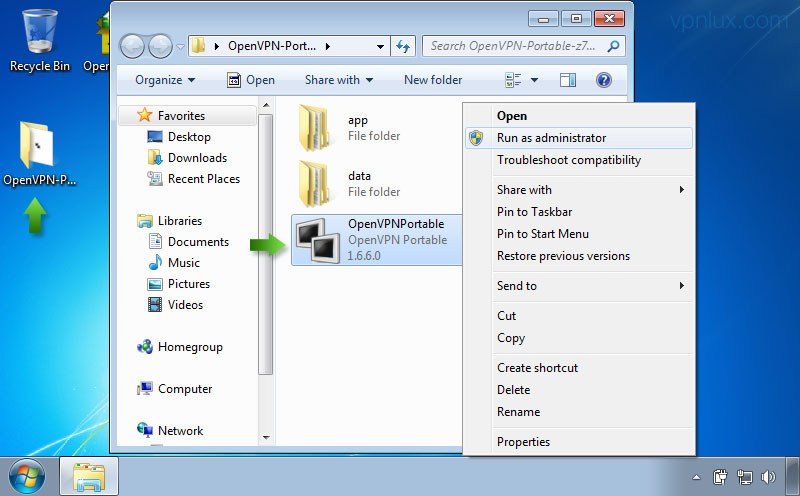Click navigation pane scrollbar down arrow
This screenshot has height=496, width=800.
coord(266,437)
